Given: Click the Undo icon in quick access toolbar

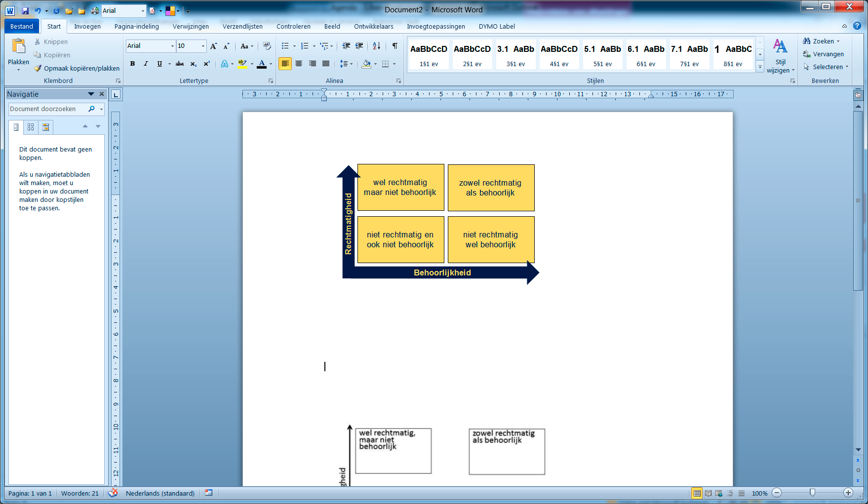Looking at the screenshot, I should (38, 10).
